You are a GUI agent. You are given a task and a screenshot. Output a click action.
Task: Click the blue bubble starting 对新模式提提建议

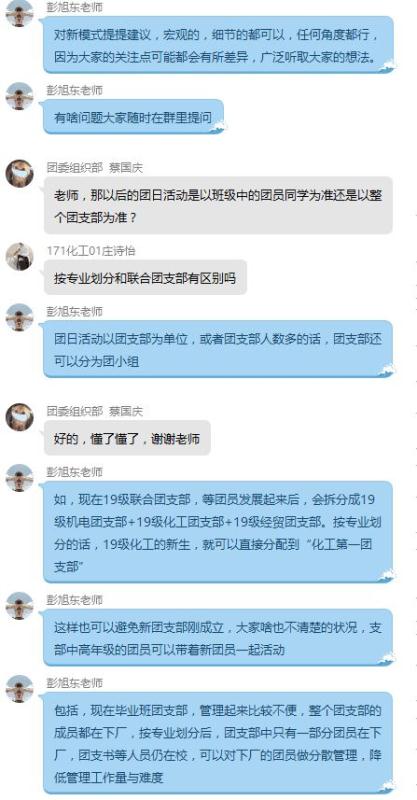coord(219,45)
